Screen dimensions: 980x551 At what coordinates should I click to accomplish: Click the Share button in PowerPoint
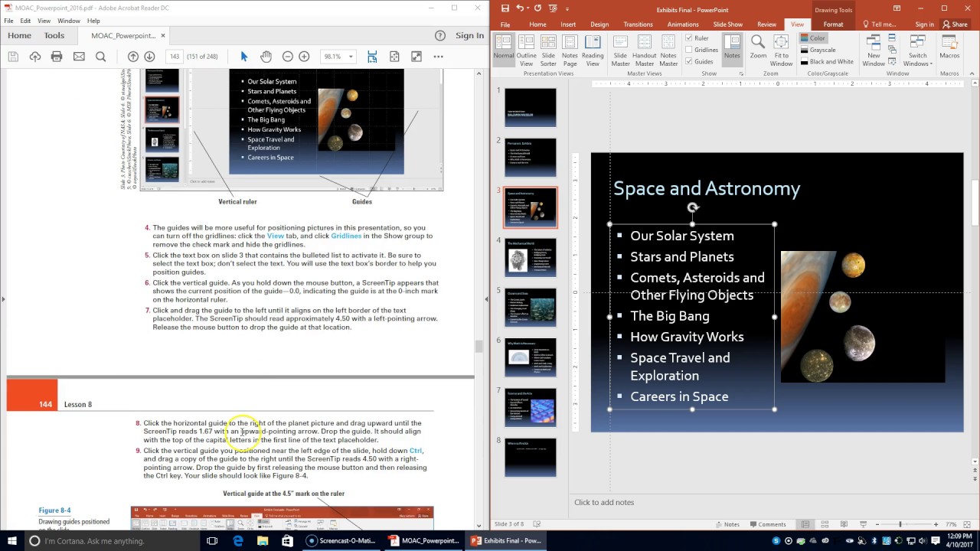click(955, 24)
